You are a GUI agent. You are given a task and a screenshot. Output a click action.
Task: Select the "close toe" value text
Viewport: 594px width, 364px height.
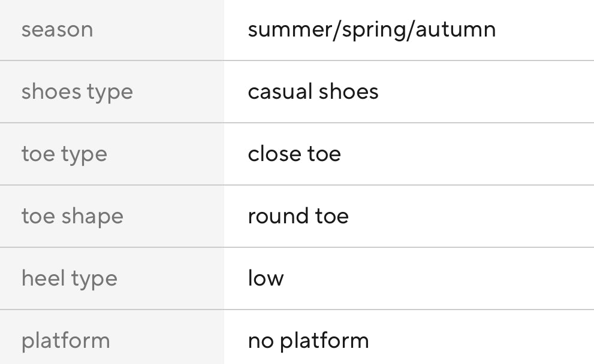point(294,154)
